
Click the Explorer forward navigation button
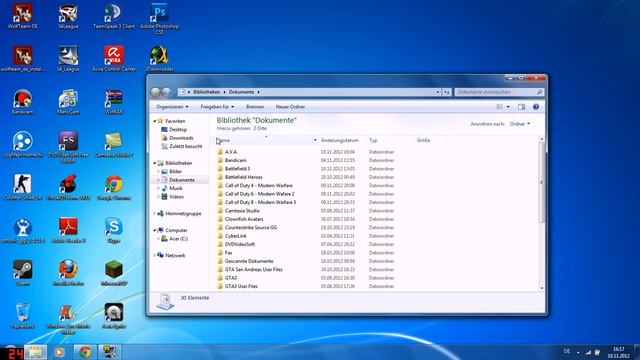(x=167, y=92)
